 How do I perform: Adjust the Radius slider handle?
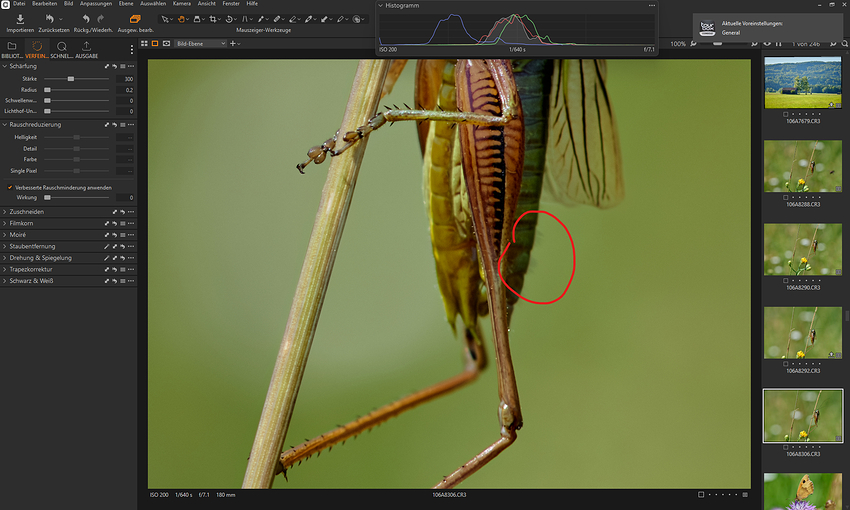pos(48,90)
